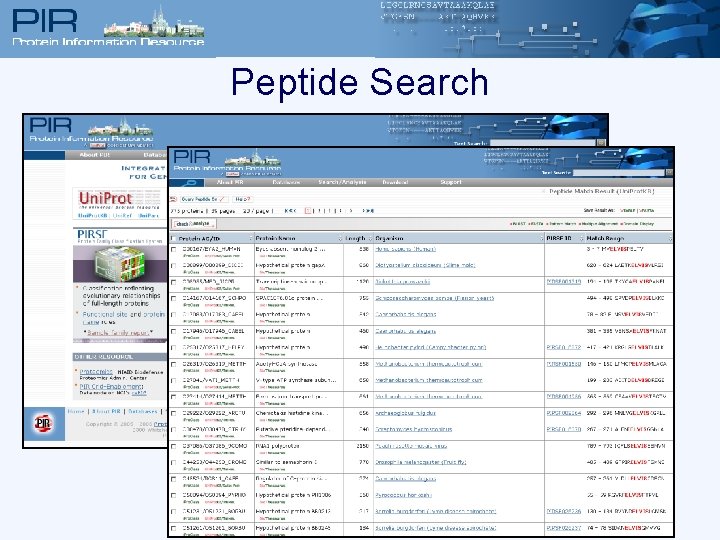The height and width of the screenshot is (540, 720).
Task: Click the magnifier search icon left of About PIR
Action: [x=187, y=183]
